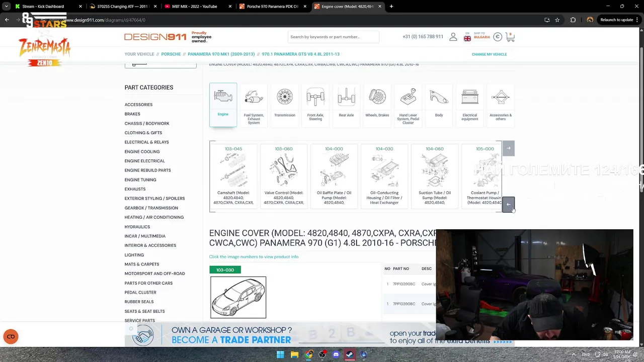Open diagram 104-030 Oil-Conducting Housing
The width and height of the screenshot is (644, 362).
384,176
